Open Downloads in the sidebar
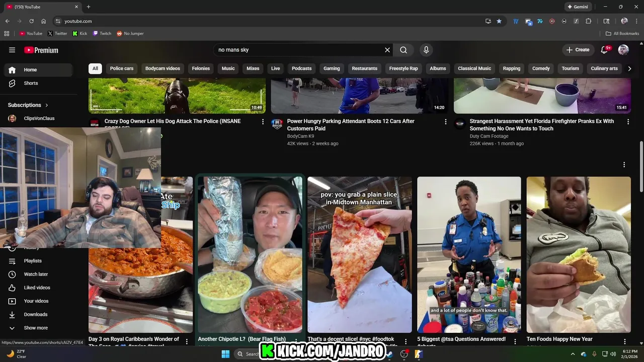The height and width of the screenshot is (362, 644). click(39, 314)
